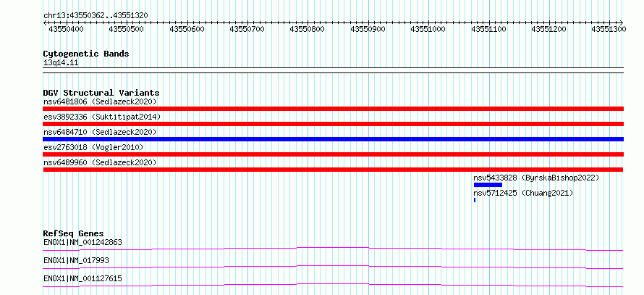Click ruler position label 43550800
This screenshot has width=644, height=295.
[308, 29]
